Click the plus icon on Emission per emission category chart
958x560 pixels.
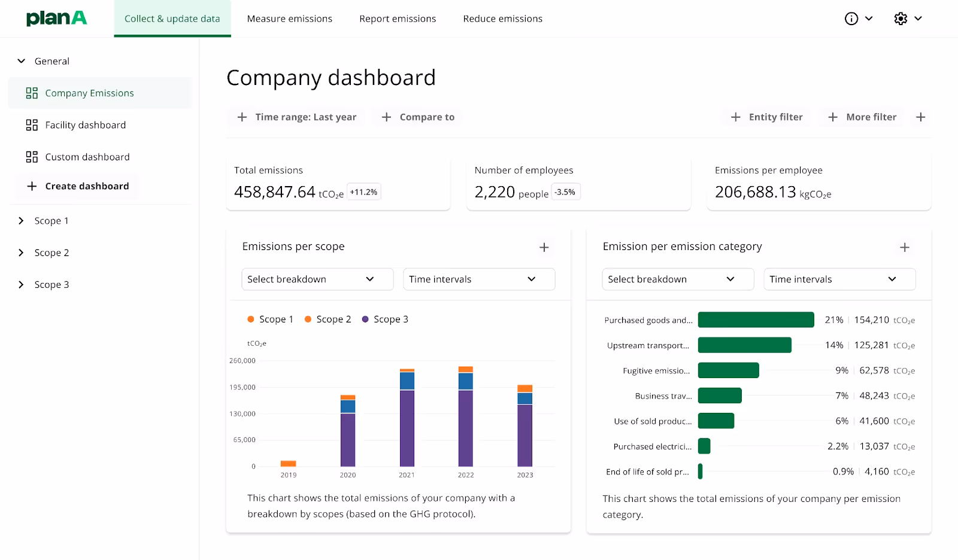[x=905, y=246]
